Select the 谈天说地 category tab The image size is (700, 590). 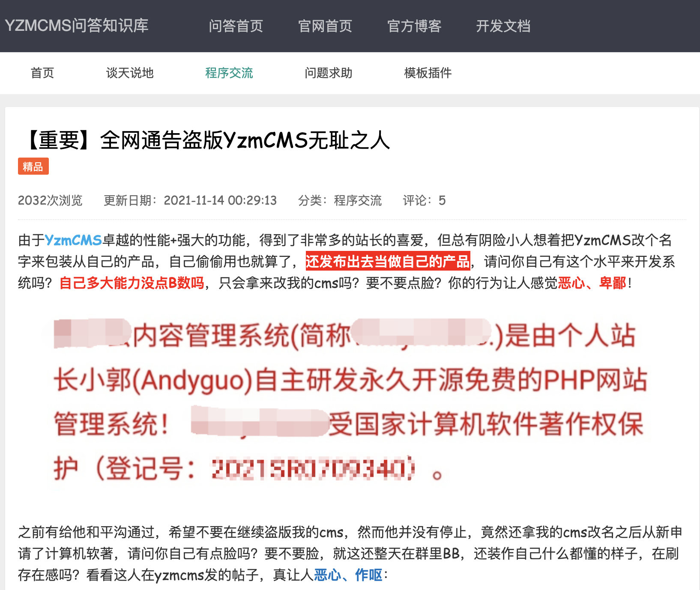tap(130, 73)
